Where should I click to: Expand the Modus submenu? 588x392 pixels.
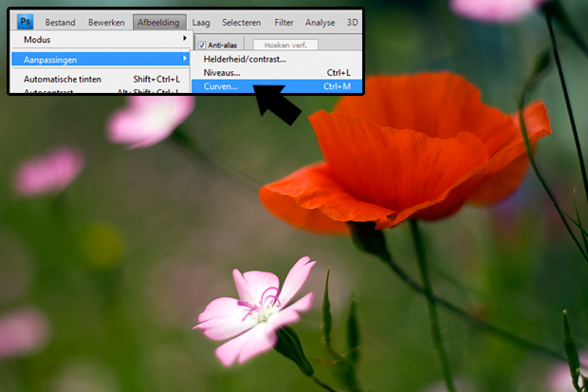click(57, 41)
